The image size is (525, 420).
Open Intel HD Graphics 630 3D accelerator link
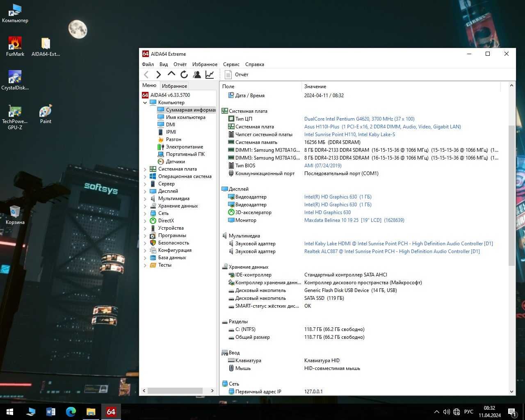(x=327, y=212)
